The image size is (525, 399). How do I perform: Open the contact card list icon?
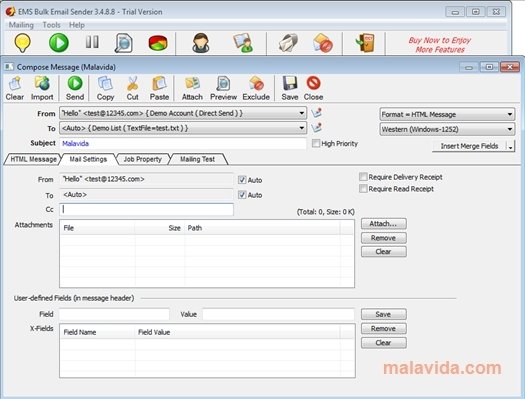pos(243,43)
